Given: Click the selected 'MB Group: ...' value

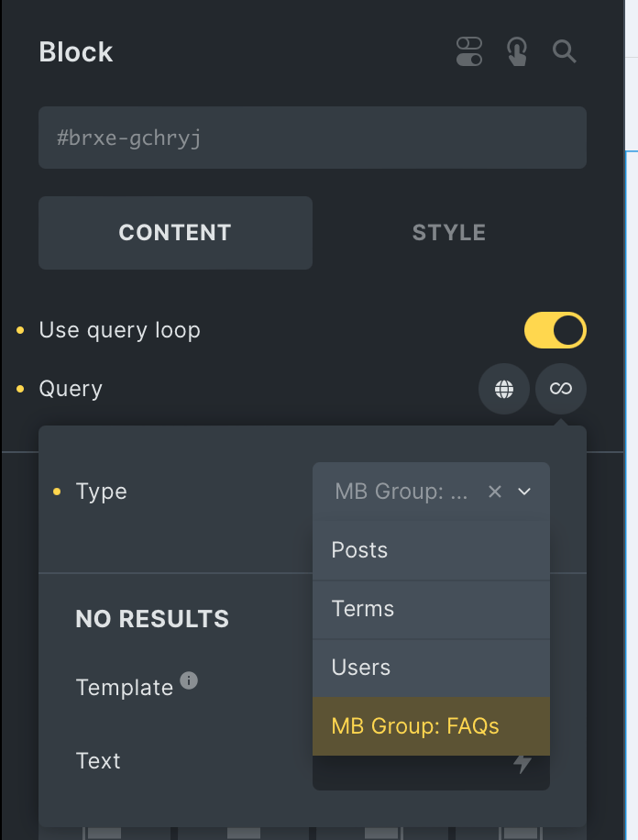Looking at the screenshot, I should pos(401,492).
